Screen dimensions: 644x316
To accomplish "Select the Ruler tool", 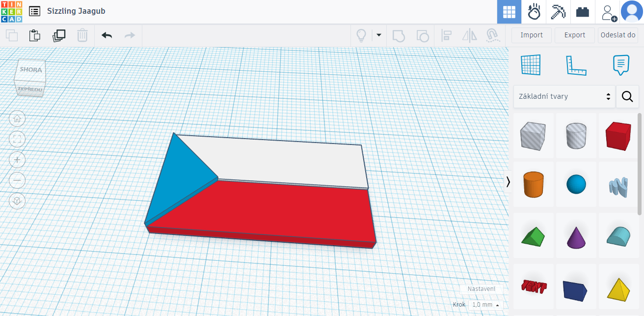I will pyautogui.click(x=576, y=65).
